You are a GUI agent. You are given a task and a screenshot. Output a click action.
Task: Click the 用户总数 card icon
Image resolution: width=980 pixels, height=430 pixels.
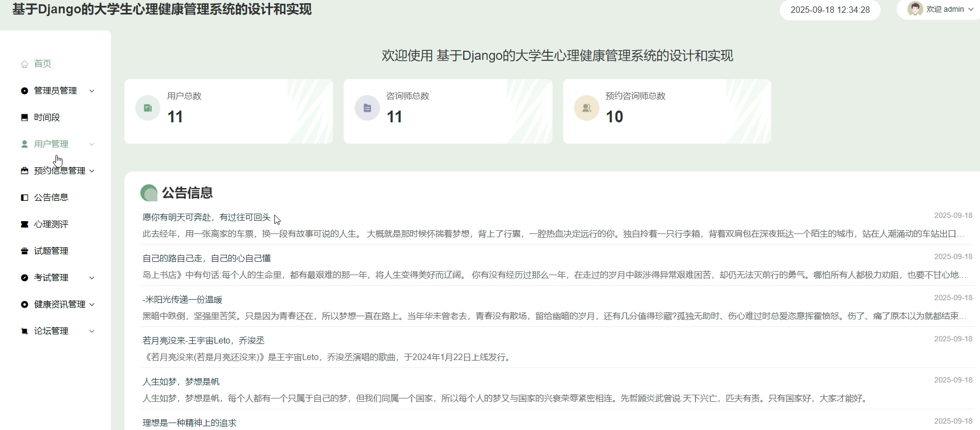coord(148,108)
